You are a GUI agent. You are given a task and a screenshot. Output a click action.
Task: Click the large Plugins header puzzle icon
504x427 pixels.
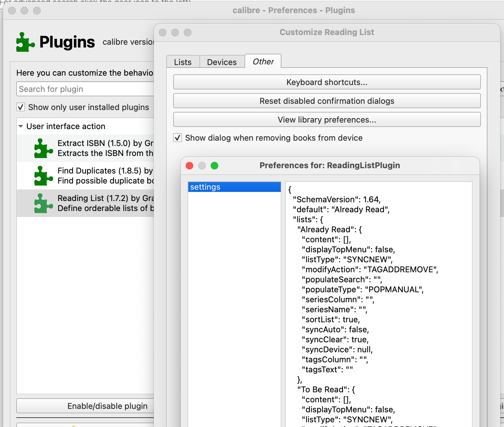[25, 42]
